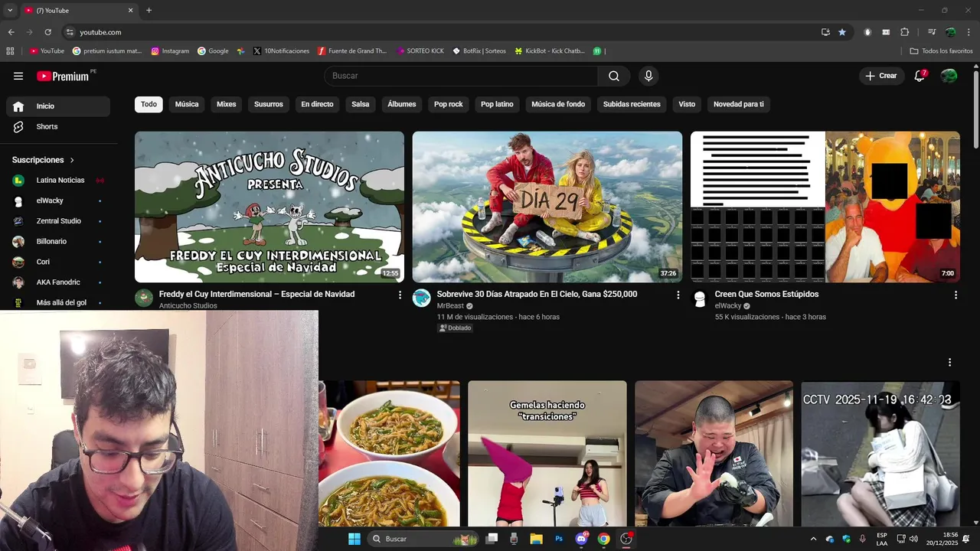Click the MrBeast channel name link
Screen dimensions: 980x551
tap(450, 306)
